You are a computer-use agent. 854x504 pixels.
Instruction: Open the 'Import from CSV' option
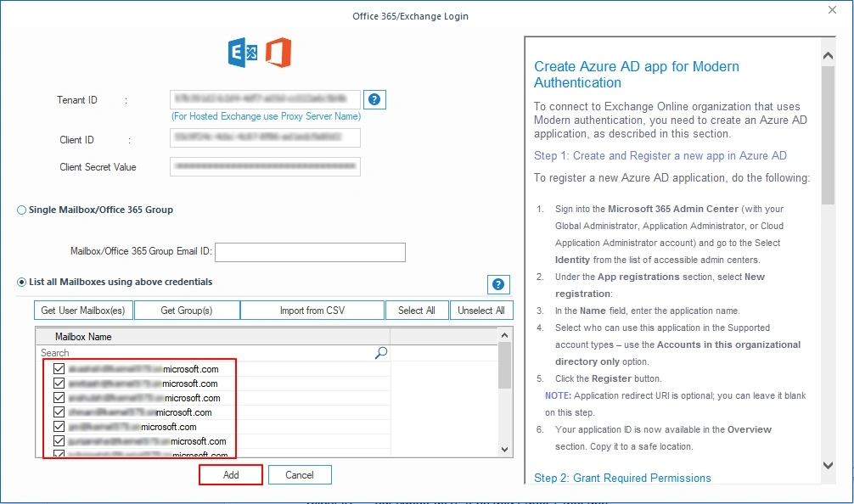312,310
